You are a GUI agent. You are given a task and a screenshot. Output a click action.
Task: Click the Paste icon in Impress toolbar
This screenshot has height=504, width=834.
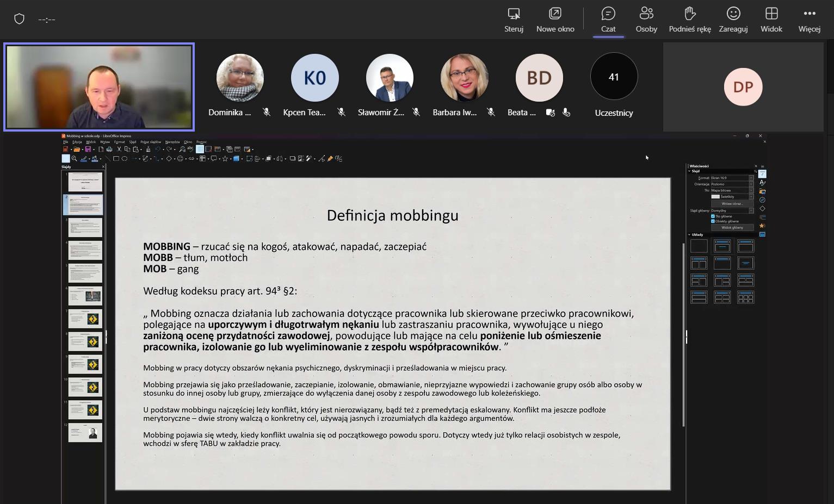(135, 149)
